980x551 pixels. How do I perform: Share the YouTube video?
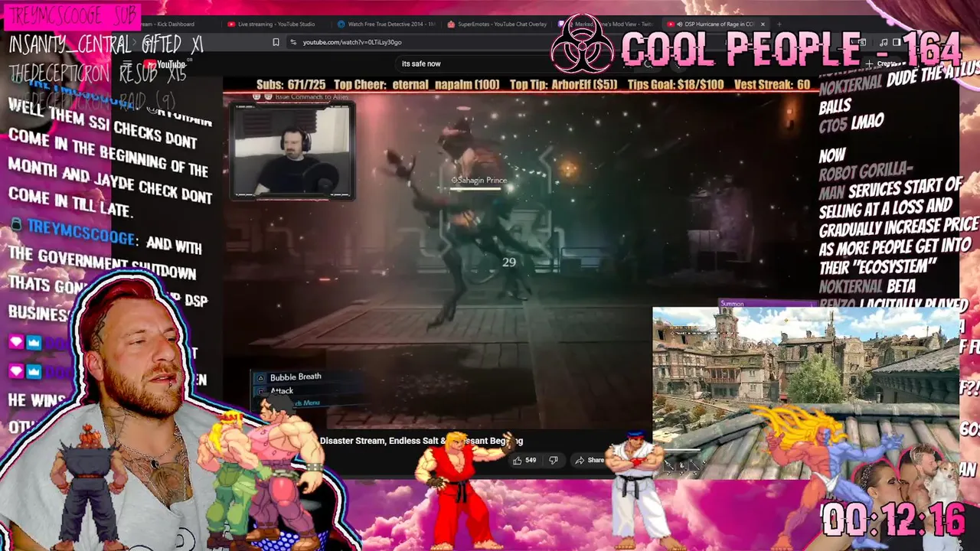590,460
